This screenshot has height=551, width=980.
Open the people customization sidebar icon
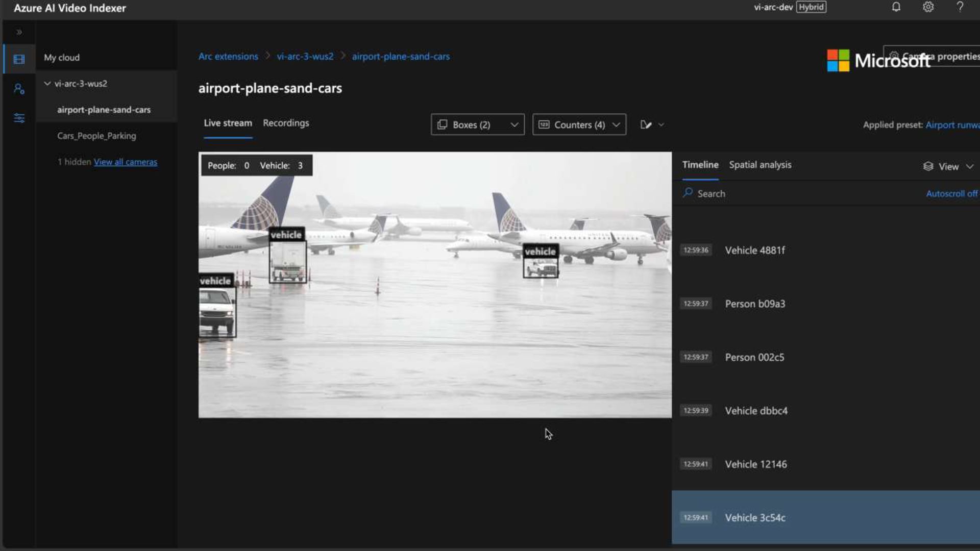pyautogui.click(x=19, y=89)
